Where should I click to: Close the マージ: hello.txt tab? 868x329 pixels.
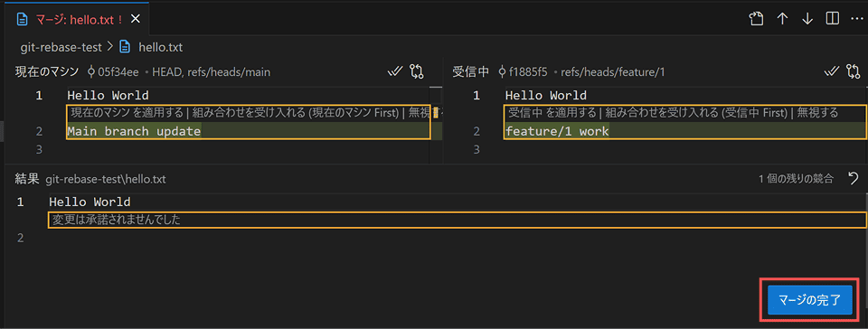click(x=135, y=19)
